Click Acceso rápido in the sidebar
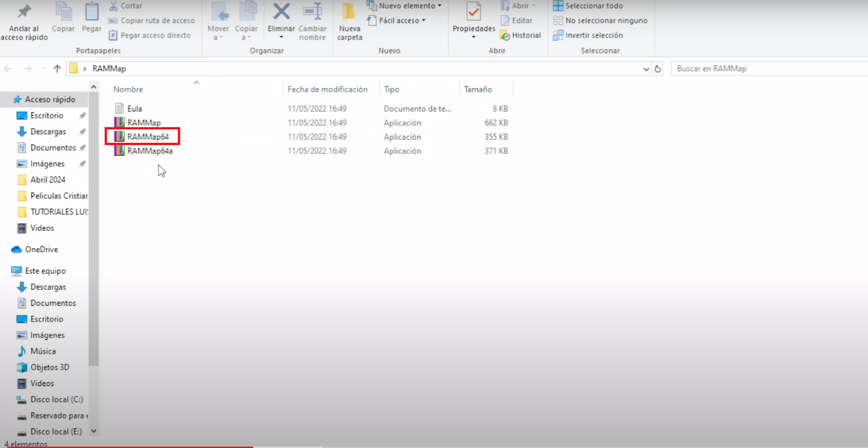The width and height of the screenshot is (868, 448). pyautogui.click(x=44, y=99)
